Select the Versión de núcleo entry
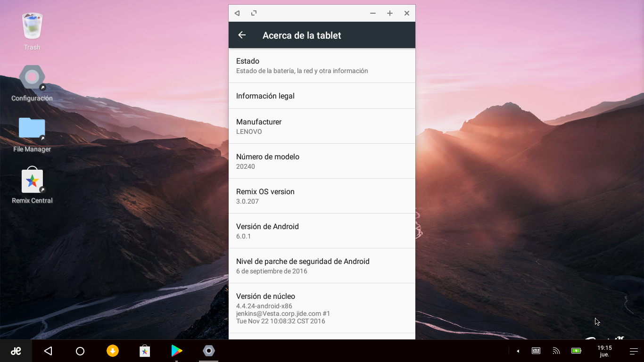 coord(322,308)
